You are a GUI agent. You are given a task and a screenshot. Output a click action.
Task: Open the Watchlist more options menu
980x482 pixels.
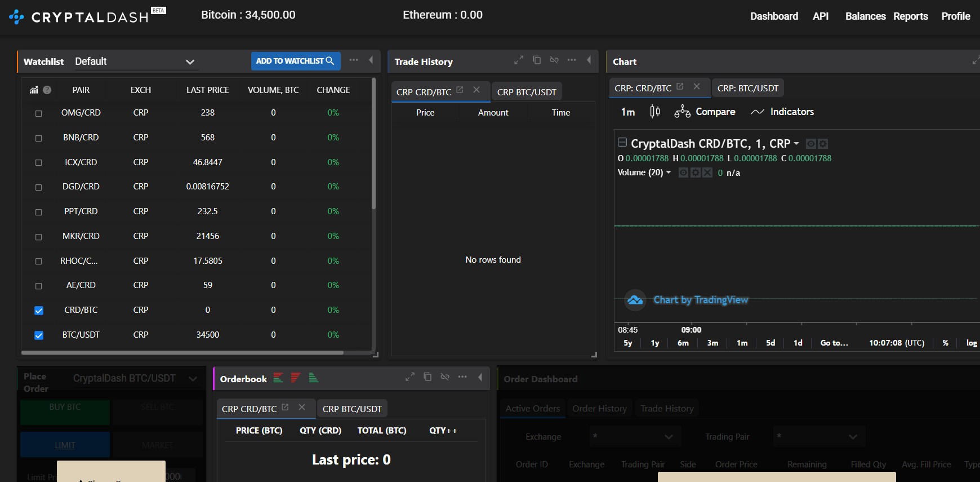click(354, 60)
